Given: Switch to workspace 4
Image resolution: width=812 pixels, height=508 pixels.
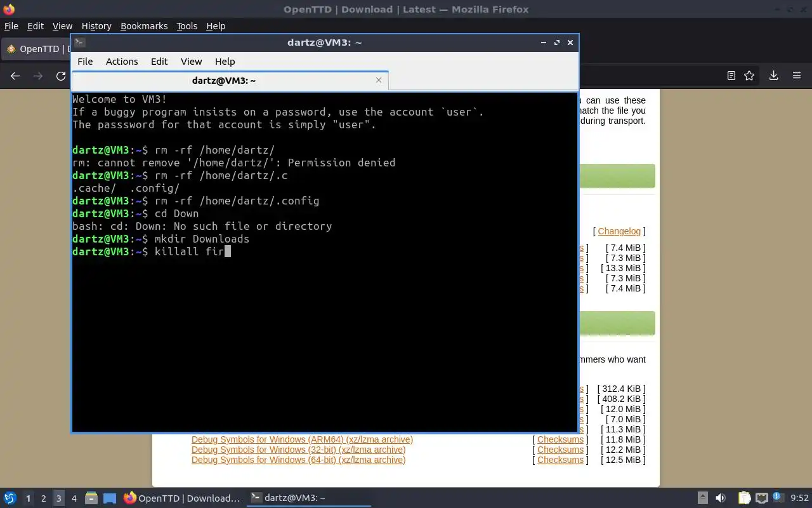Looking at the screenshot, I should tap(74, 498).
